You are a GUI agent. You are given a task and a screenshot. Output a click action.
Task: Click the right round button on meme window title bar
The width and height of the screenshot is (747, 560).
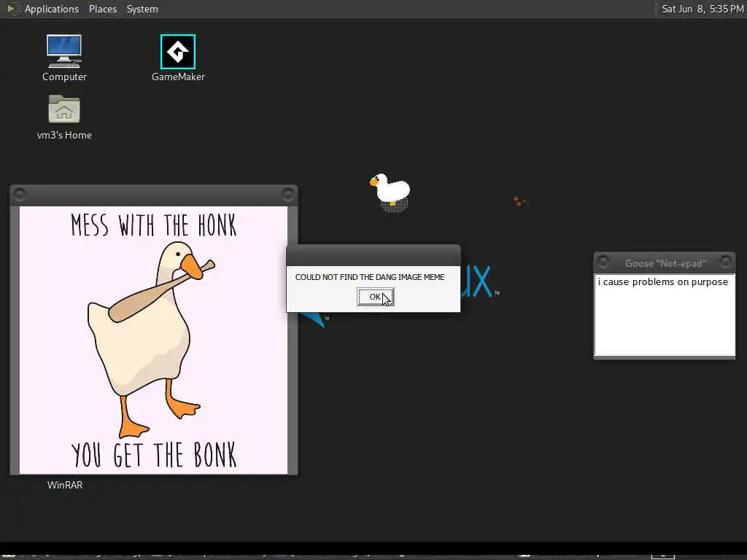tap(287, 194)
